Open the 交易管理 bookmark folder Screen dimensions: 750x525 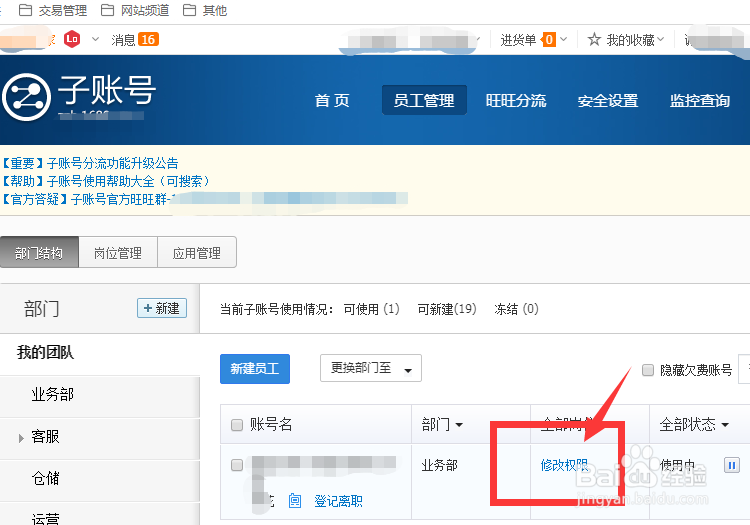(53, 10)
